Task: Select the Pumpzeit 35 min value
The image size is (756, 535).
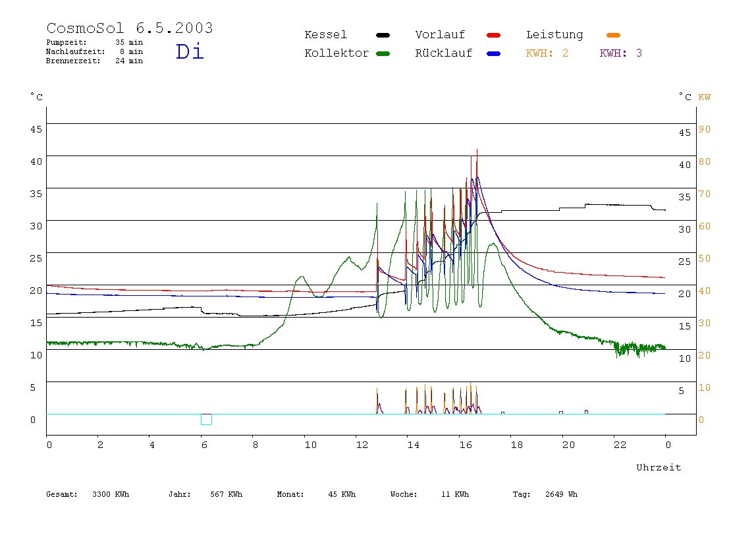Action: [129, 42]
